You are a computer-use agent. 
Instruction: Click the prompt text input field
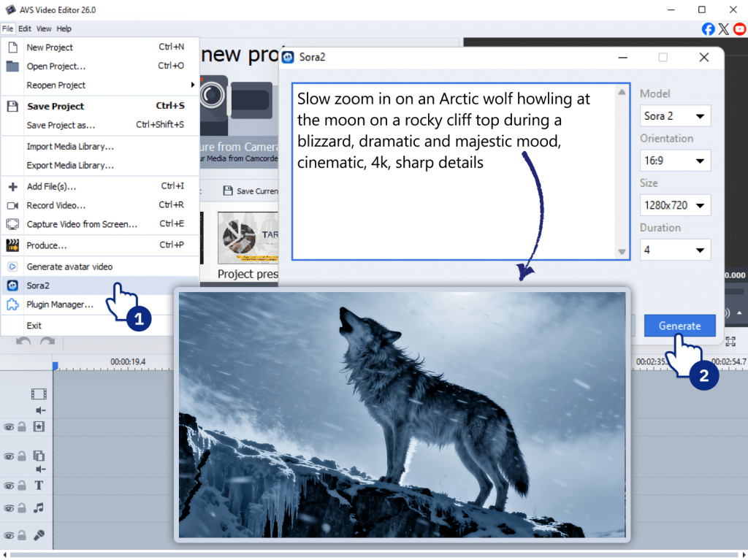tap(454, 172)
